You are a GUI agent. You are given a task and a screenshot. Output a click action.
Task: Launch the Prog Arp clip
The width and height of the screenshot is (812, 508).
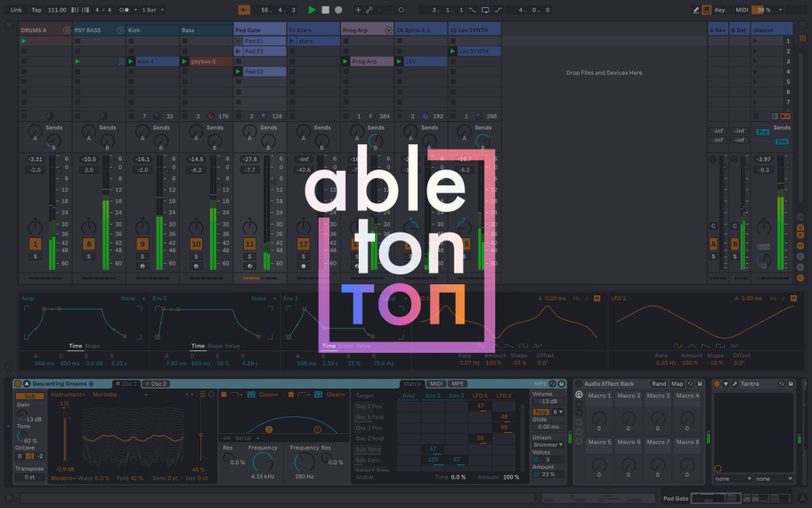tap(345, 61)
